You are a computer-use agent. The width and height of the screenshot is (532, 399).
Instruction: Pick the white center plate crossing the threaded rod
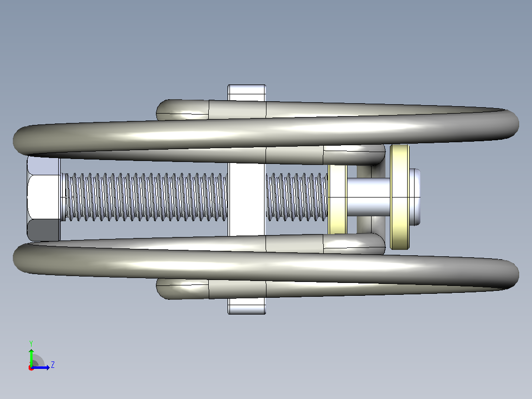(x=246, y=199)
